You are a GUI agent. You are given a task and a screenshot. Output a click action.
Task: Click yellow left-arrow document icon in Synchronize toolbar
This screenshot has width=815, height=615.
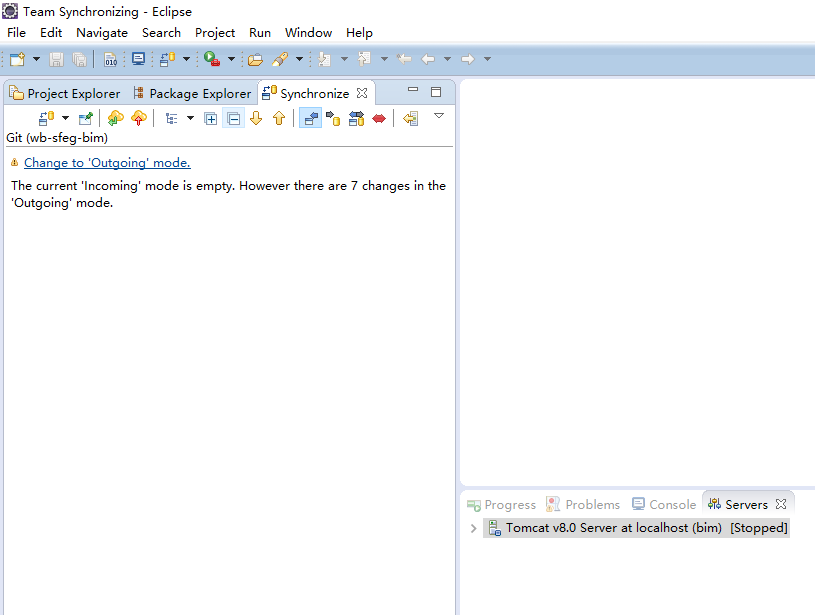tap(411, 119)
